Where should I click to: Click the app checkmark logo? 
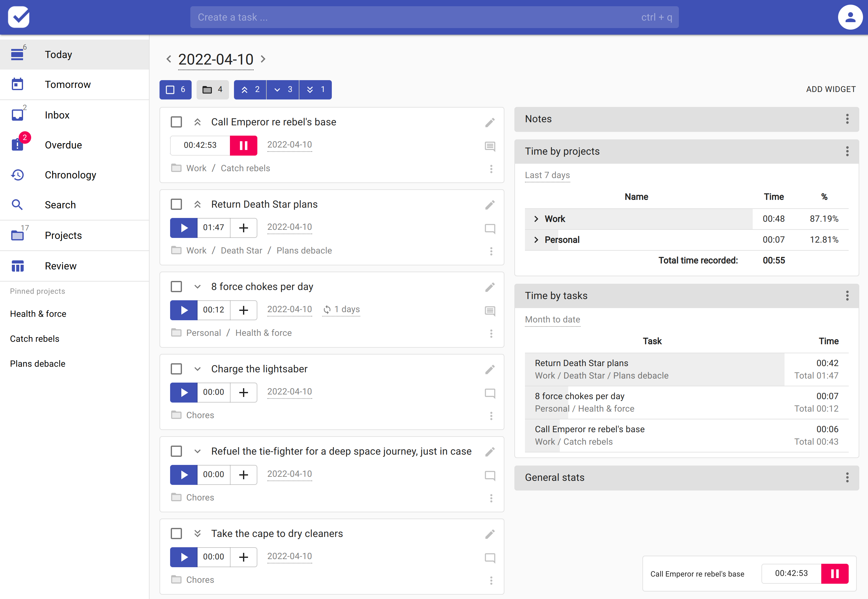pyautogui.click(x=19, y=17)
